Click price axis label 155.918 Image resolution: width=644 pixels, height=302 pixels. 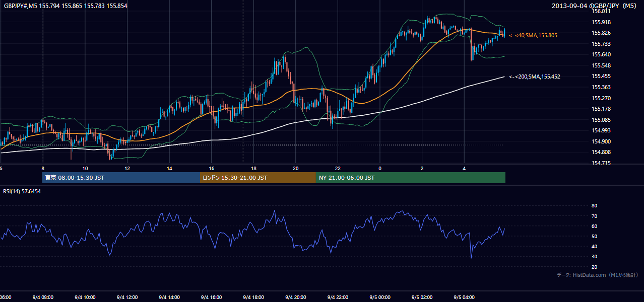tap(602, 22)
